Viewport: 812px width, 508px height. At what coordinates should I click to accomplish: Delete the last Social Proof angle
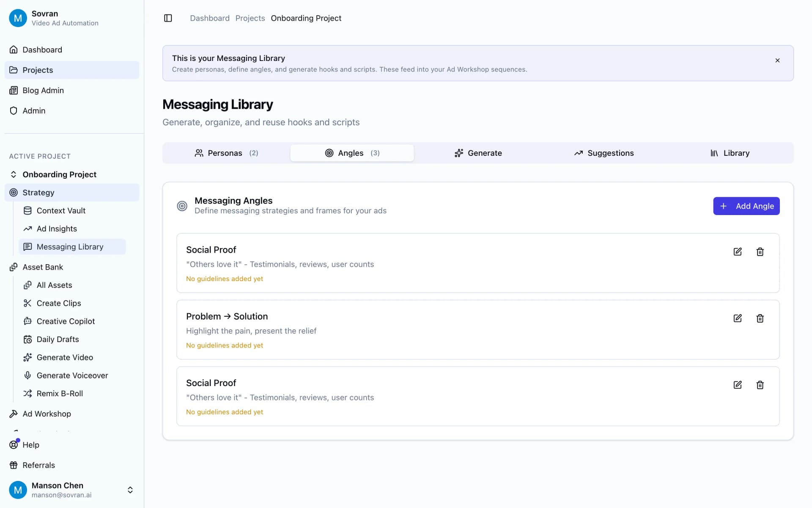[760, 385]
